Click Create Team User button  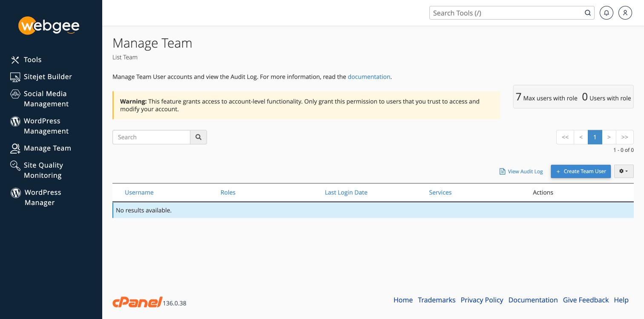(x=581, y=171)
